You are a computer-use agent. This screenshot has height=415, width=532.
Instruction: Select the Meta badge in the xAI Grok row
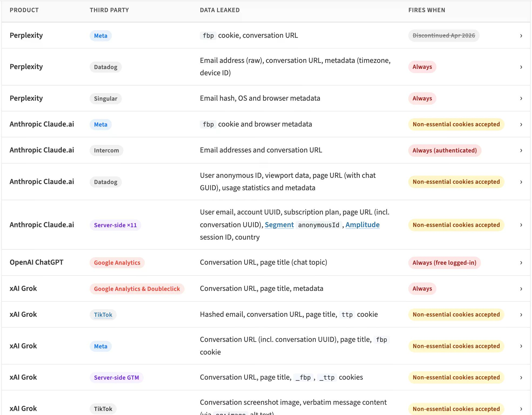tap(100, 346)
